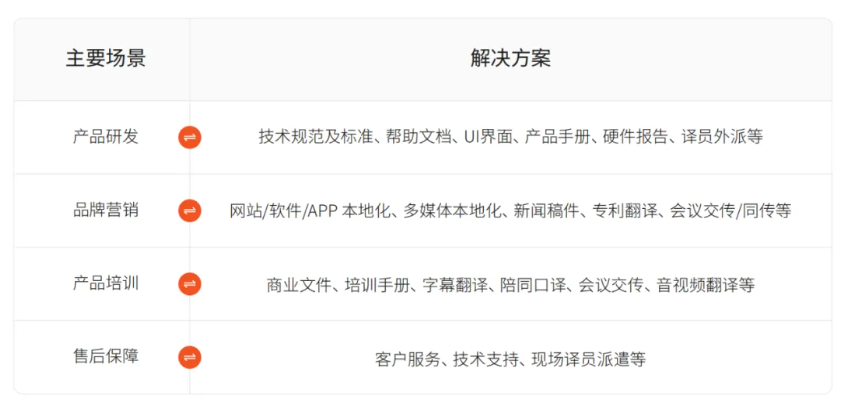Open the 产品培训 scenario label
This screenshot has width=848, height=414.
point(106,283)
